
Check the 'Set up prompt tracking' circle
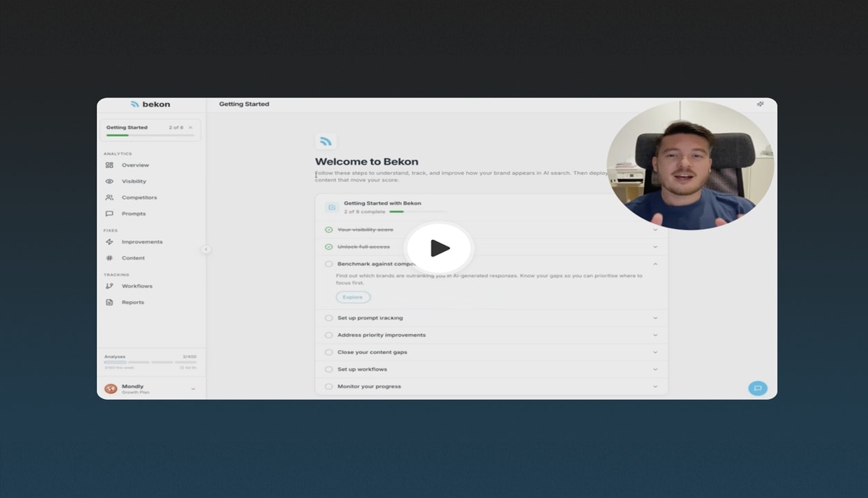[329, 318]
